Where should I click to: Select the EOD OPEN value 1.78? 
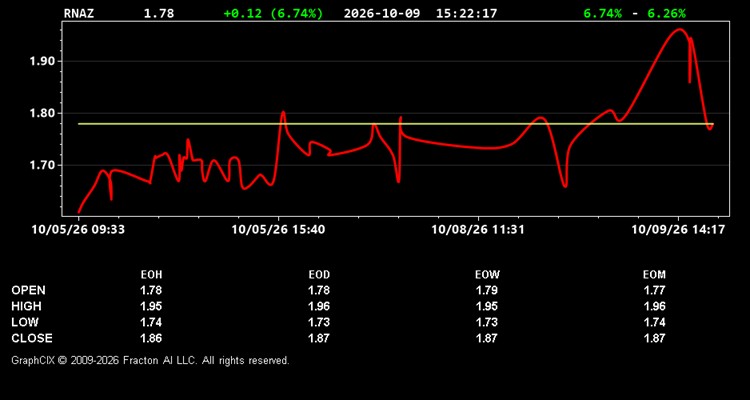point(319,290)
